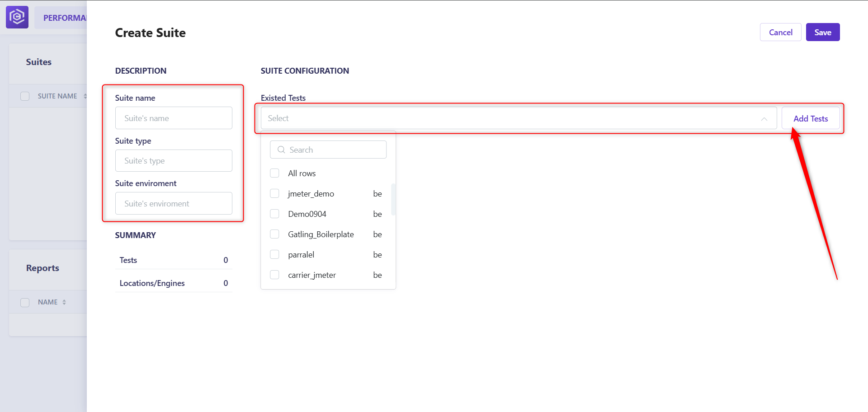The image size is (868, 412).
Task: Click the Cancel button
Action: pyautogui.click(x=781, y=32)
